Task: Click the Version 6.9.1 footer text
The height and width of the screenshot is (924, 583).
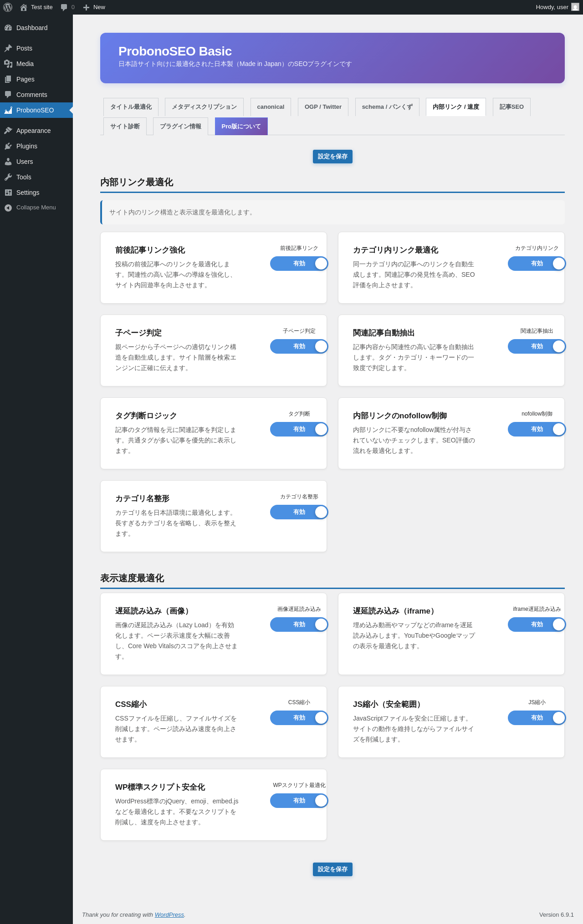Action: pyautogui.click(x=556, y=915)
